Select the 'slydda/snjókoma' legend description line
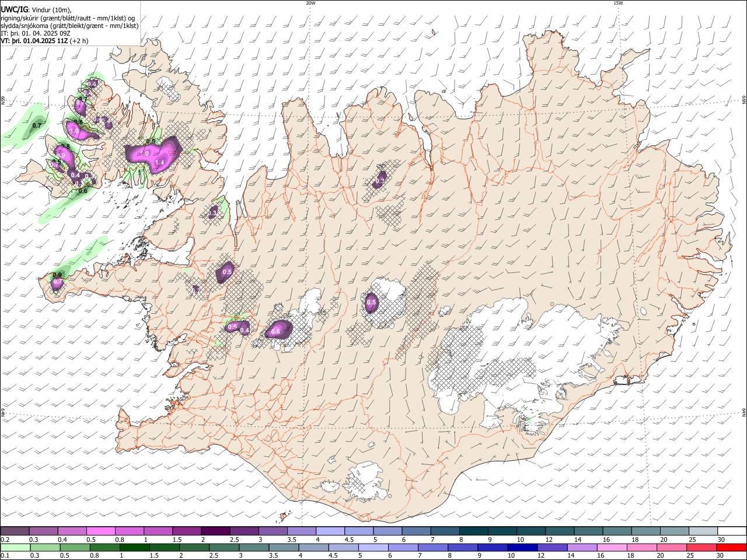The width and height of the screenshot is (747, 560). click(70, 26)
